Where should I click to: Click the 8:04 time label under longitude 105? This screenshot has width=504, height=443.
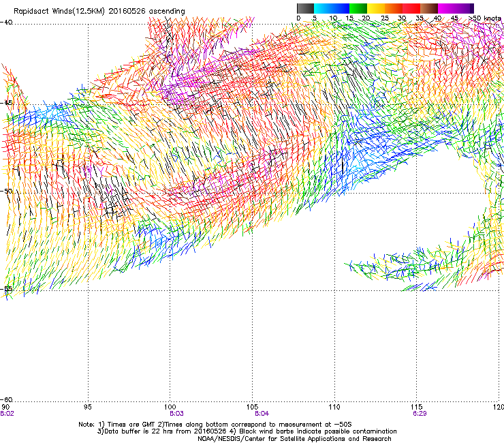tap(262, 414)
